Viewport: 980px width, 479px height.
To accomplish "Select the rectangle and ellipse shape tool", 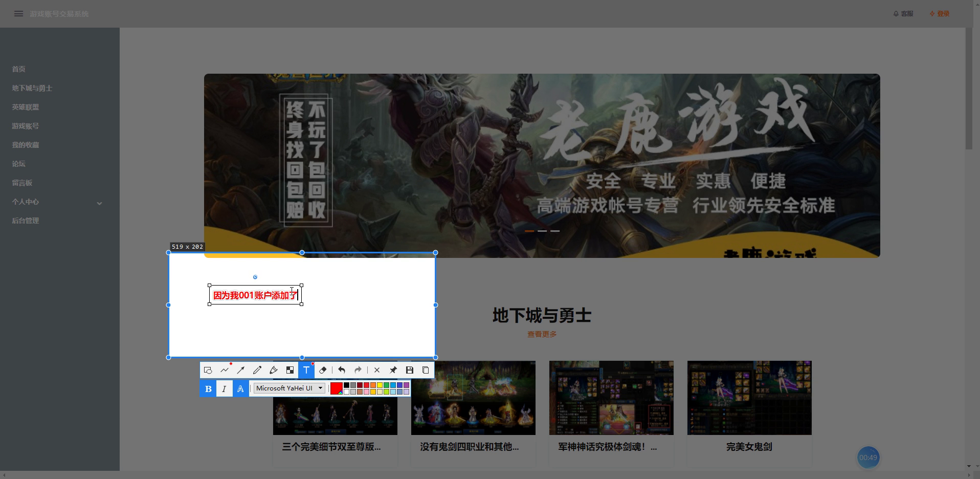I will point(208,370).
